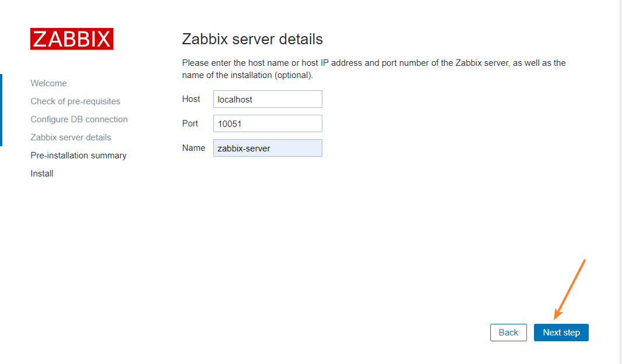This screenshot has height=364, width=622.
Task: Click the Name field label
Action: 194,148
